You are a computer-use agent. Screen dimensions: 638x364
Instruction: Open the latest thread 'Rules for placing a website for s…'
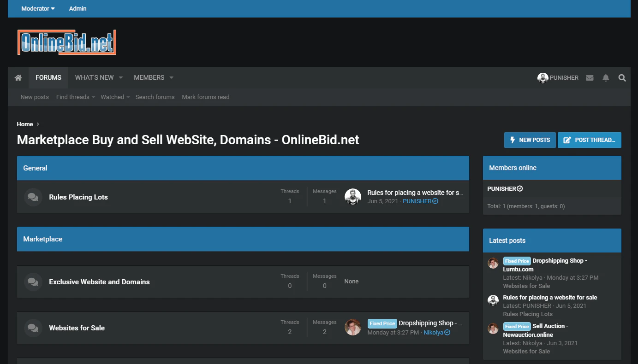415,193
